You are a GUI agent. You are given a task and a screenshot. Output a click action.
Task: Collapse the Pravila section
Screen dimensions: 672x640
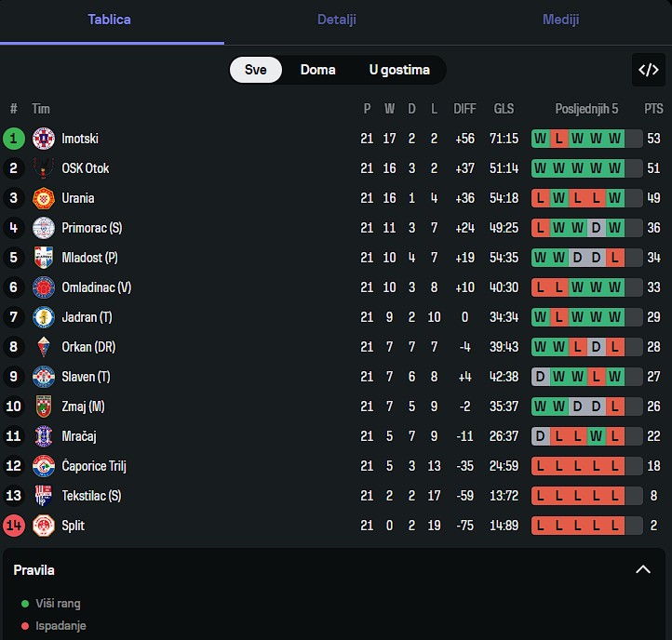[x=642, y=569]
